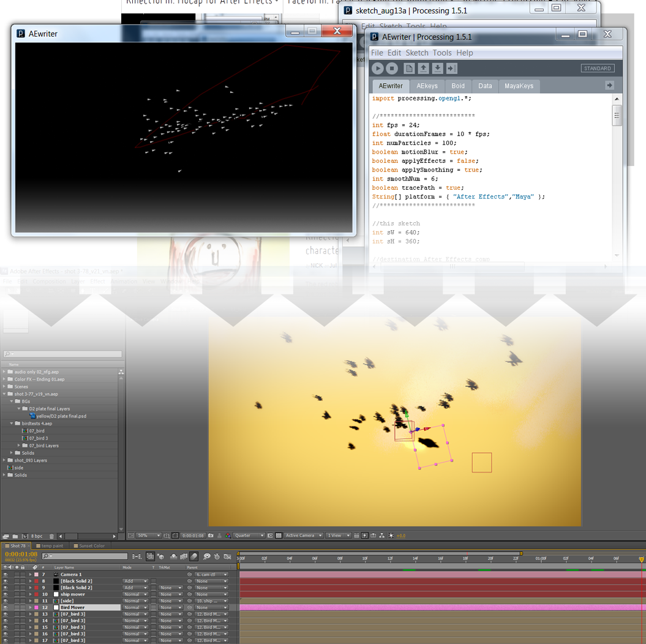Open the File menu in AEwriter Processing
646x644 pixels.
click(x=377, y=53)
